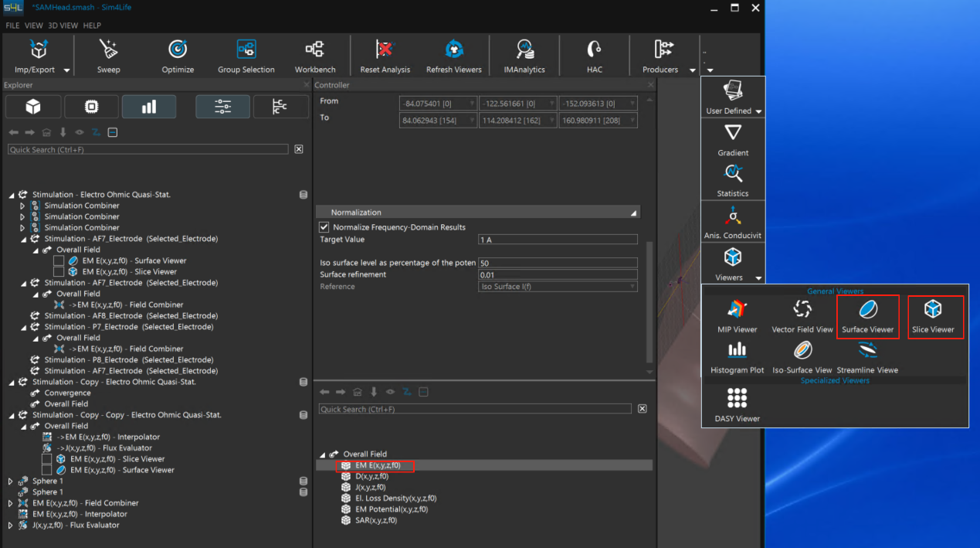Viewport: 980px width, 548px height.
Task: Tick the checkbox of the first AF7_Electrode Surface Viewer
Action: [59, 261]
